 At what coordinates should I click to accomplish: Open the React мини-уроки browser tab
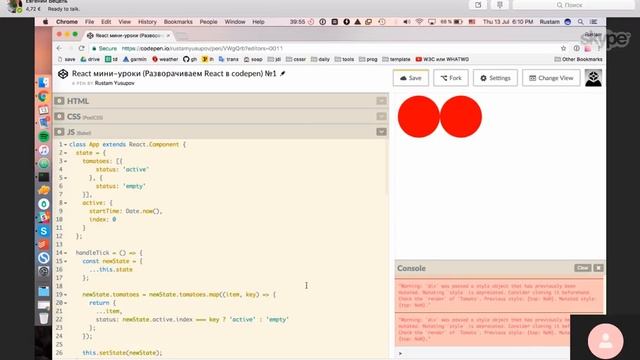coord(129,36)
